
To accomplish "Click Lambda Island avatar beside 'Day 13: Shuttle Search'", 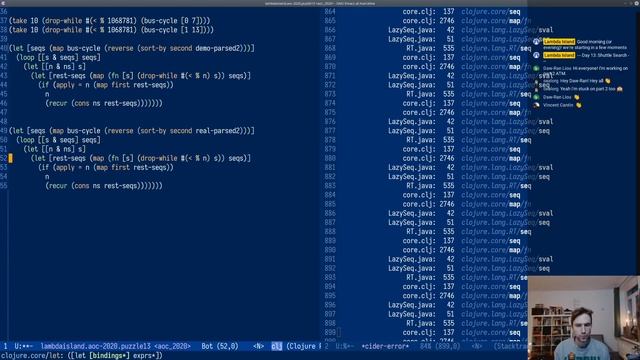I will 536,55.
